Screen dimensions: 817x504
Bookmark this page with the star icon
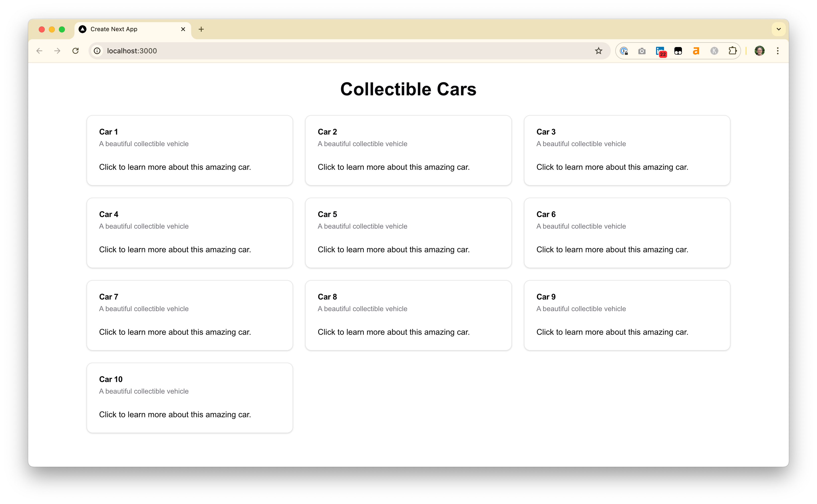coord(599,51)
